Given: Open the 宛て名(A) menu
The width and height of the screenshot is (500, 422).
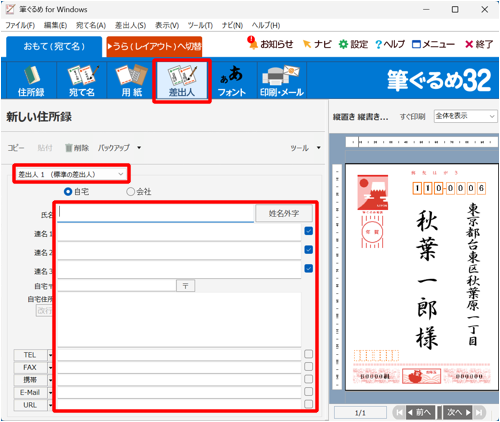Looking at the screenshot, I should [x=91, y=25].
